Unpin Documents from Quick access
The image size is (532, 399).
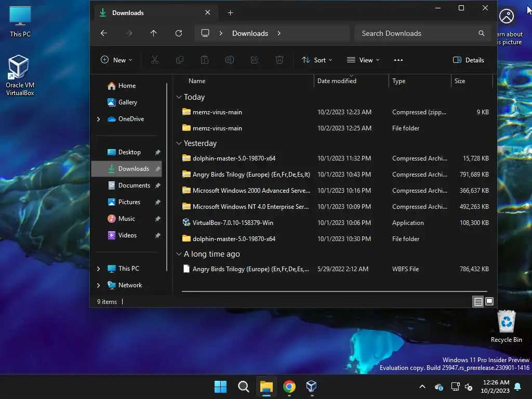coord(158,185)
